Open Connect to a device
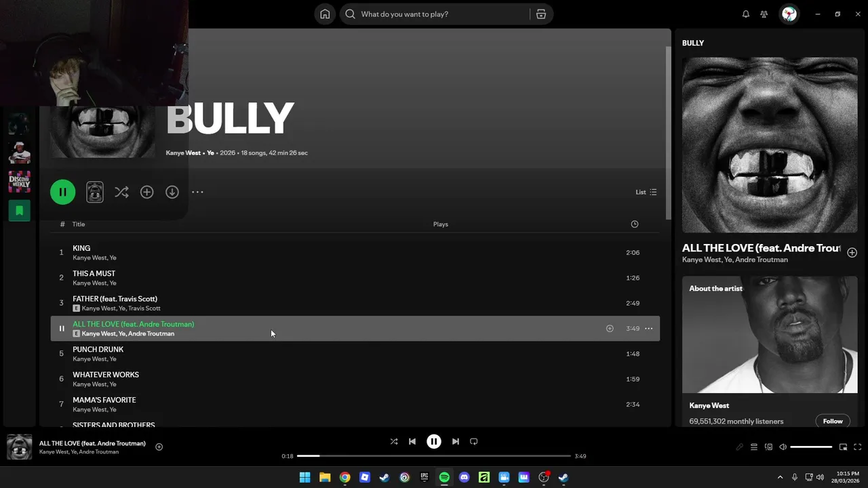 pyautogui.click(x=768, y=447)
